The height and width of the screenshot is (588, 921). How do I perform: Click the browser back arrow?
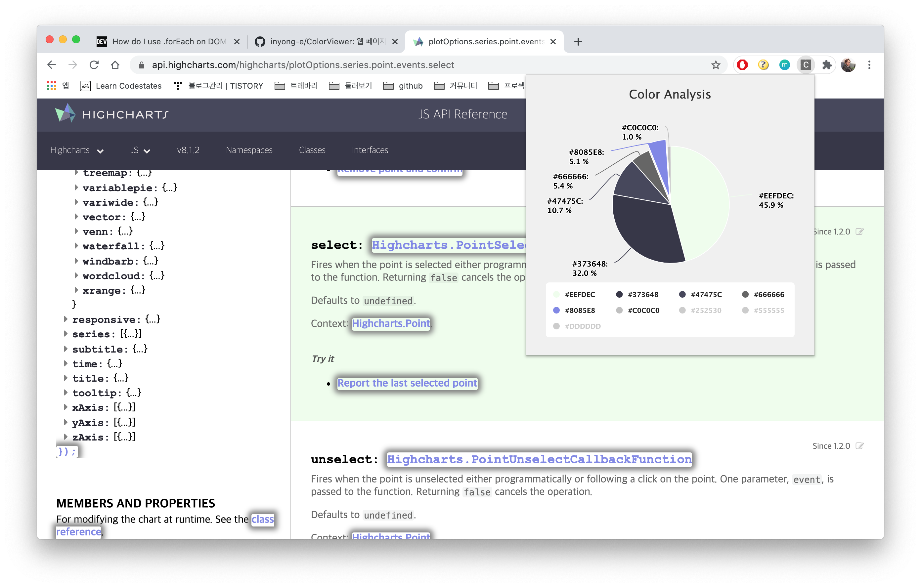coord(52,65)
